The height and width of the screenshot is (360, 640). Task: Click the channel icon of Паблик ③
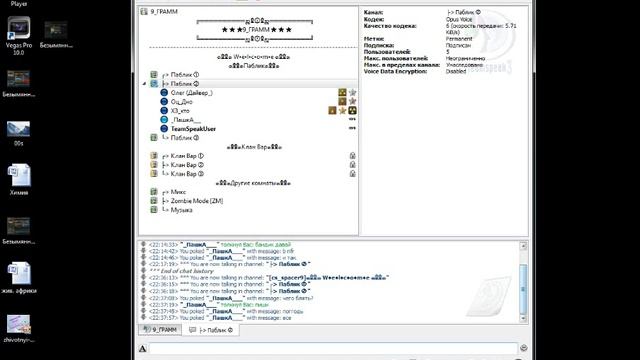[154, 138]
